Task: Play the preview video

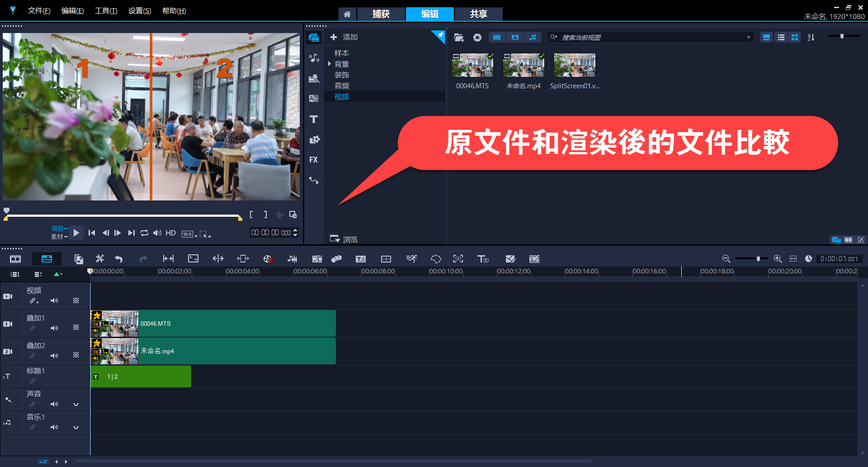Action: (x=76, y=233)
